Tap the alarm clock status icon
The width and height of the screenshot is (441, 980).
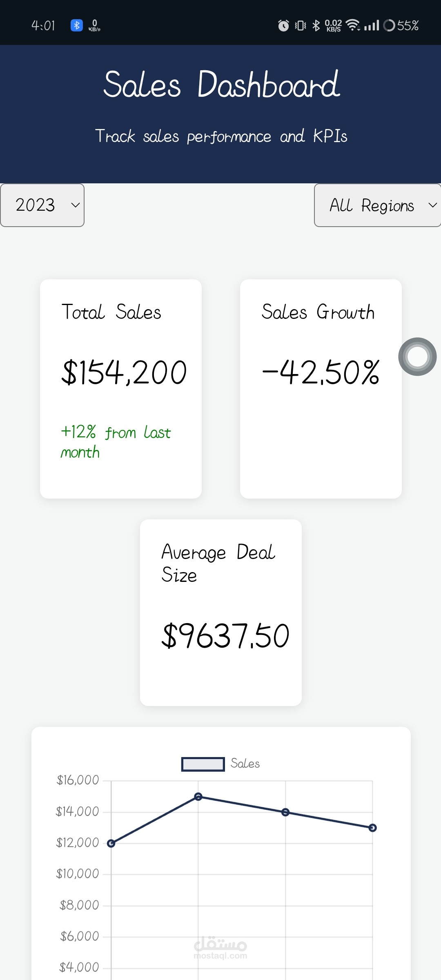pyautogui.click(x=283, y=25)
